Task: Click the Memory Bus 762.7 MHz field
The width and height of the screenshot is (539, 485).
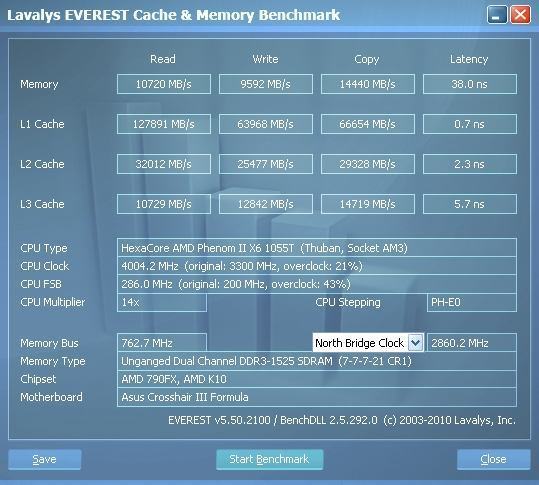Action: (x=162, y=343)
